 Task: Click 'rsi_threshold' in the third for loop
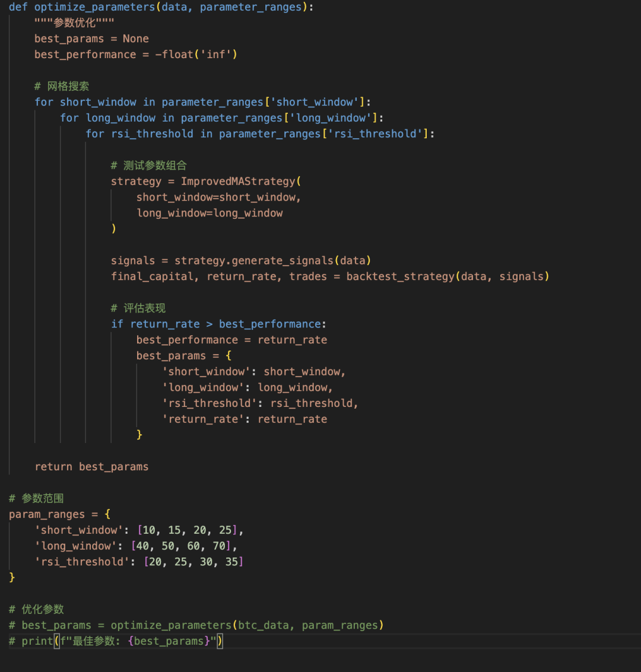(375, 133)
